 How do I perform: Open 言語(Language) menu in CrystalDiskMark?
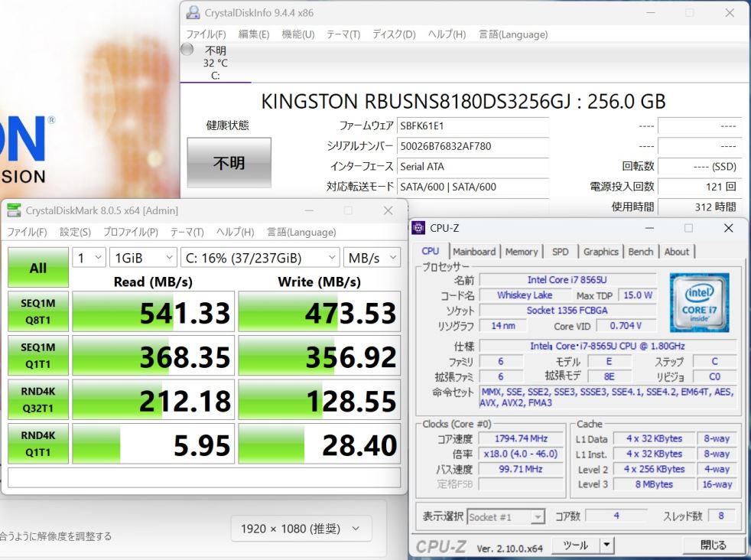click(301, 233)
